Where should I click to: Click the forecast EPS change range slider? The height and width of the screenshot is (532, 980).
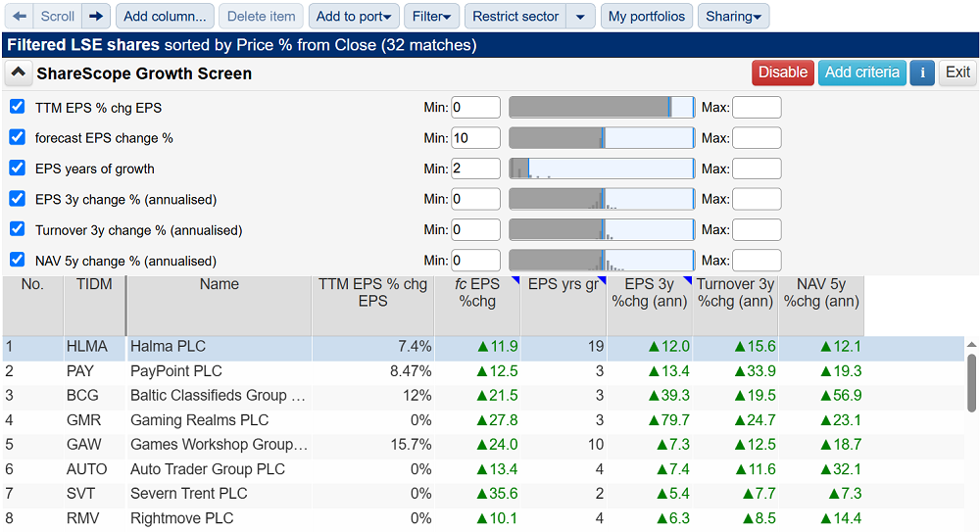coord(602,138)
